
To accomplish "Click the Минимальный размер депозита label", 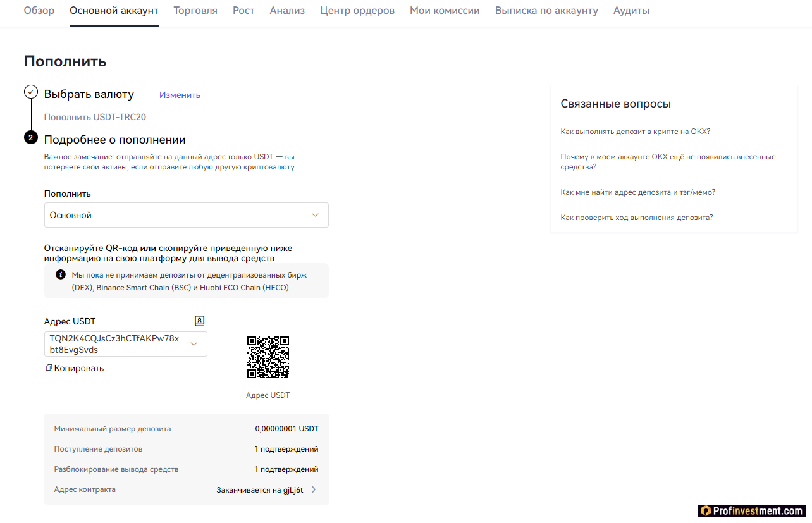I will click(113, 429).
